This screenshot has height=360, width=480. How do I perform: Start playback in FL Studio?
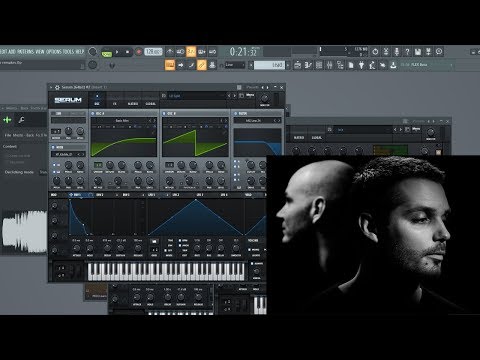tap(117, 52)
